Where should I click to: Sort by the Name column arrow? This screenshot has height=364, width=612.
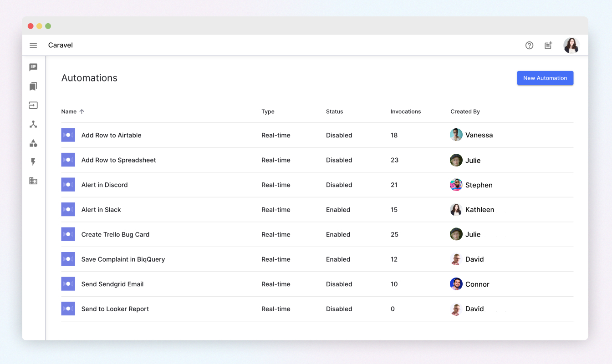coord(82,111)
